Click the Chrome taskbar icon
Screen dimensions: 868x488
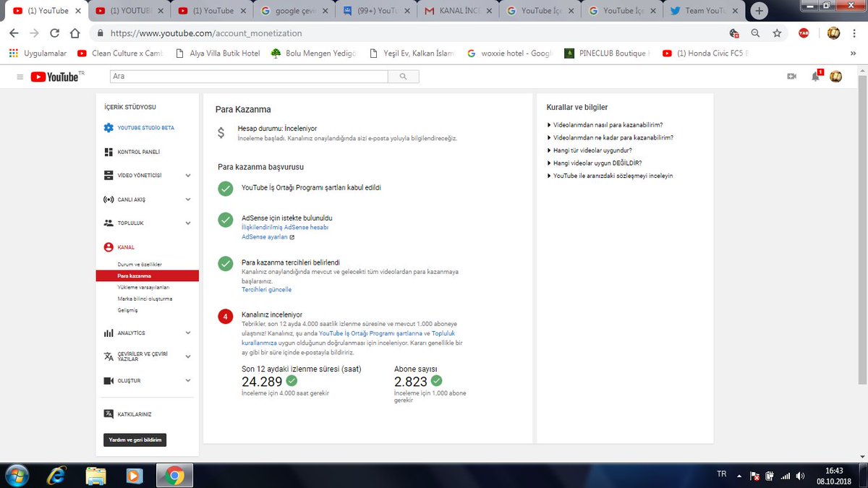coord(174,476)
